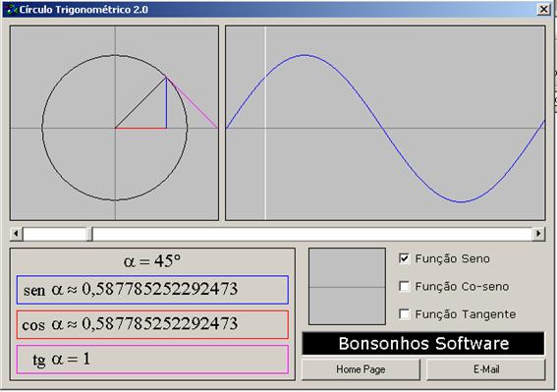
Task: Click the white vertical marker on sine graph
Action: [x=265, y=123]
